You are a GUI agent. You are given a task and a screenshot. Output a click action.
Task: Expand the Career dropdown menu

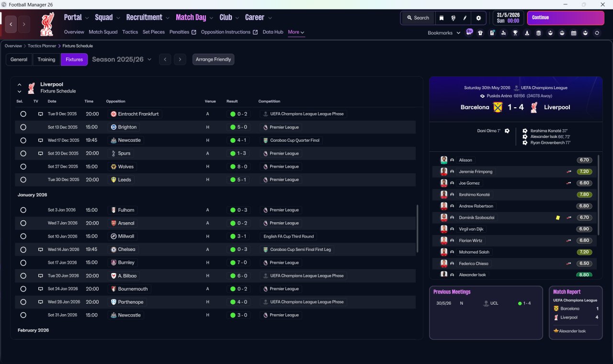point(259,18)
